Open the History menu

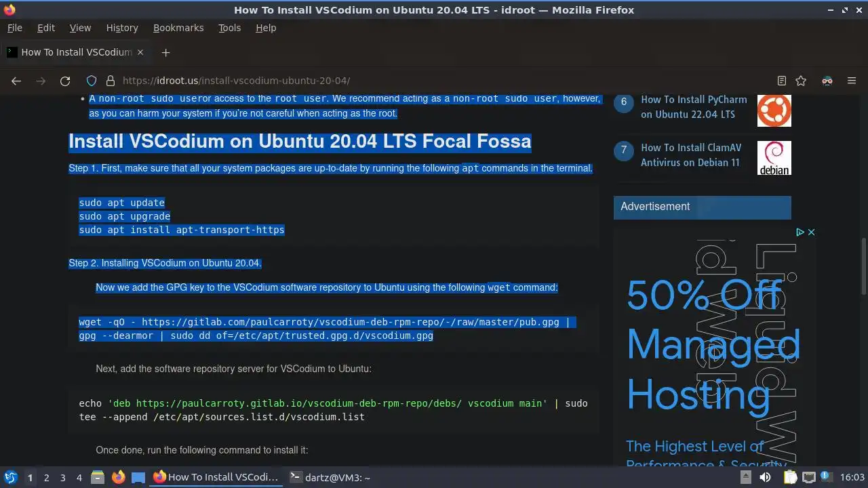pyautogui.click(x=122, y=28)
